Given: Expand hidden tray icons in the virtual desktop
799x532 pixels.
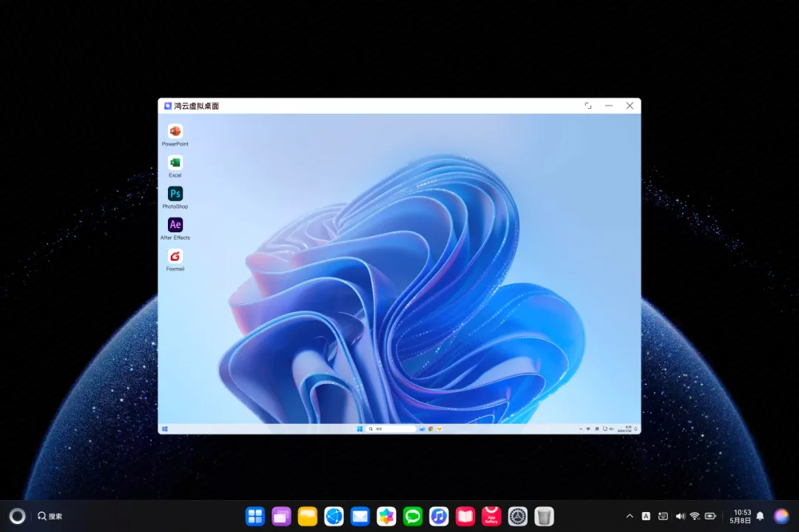Looking at the screenshot, I should click(581, 429).
